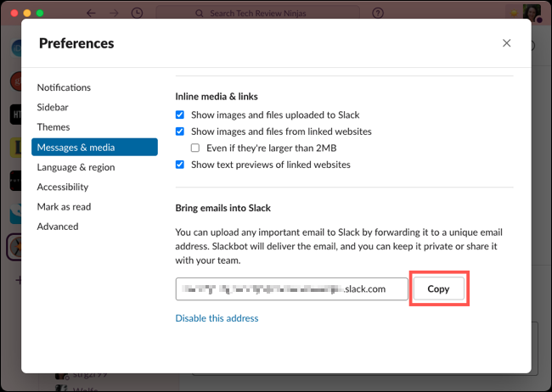Click the forward navigation arrow

(115, 14)
